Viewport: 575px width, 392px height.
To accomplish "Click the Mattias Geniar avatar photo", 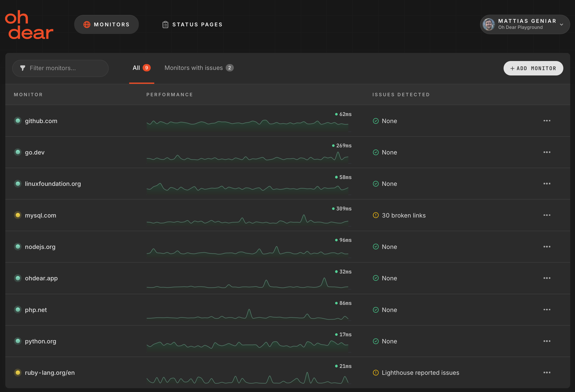I will point(489,24).
